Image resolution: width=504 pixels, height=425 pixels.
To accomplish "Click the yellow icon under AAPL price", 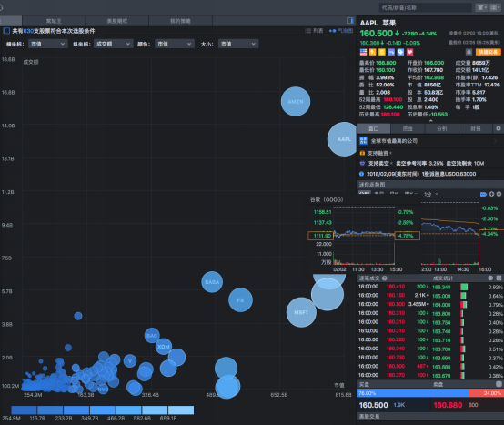I will (382, 52).
